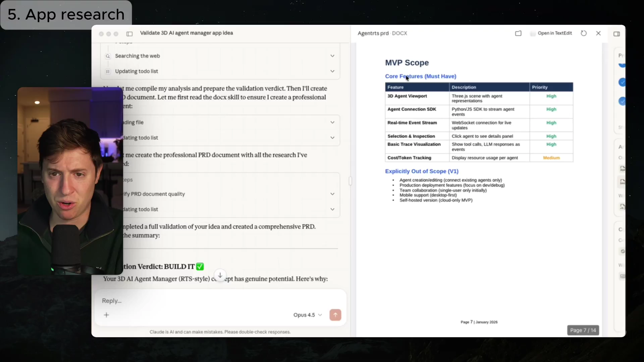This screenshot has height=362, width=644.
Task: Toggle the right side panel icon
Action: coord(616,34)
